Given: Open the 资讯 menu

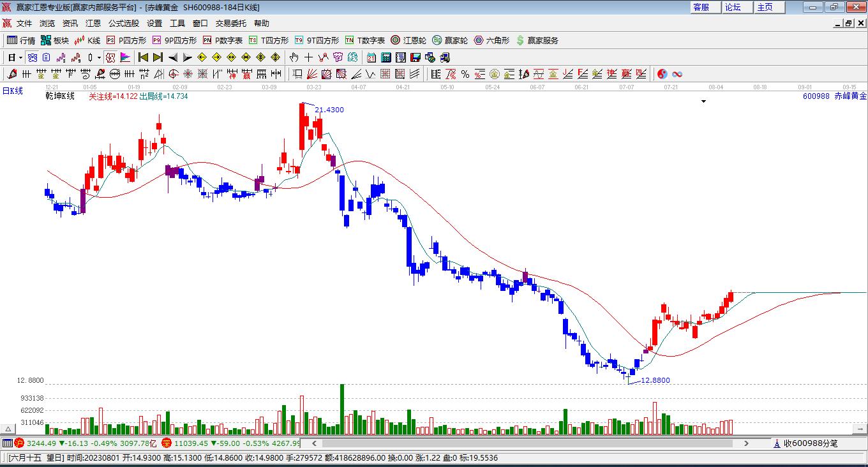Looking at the screenshot, I should 70,24.
